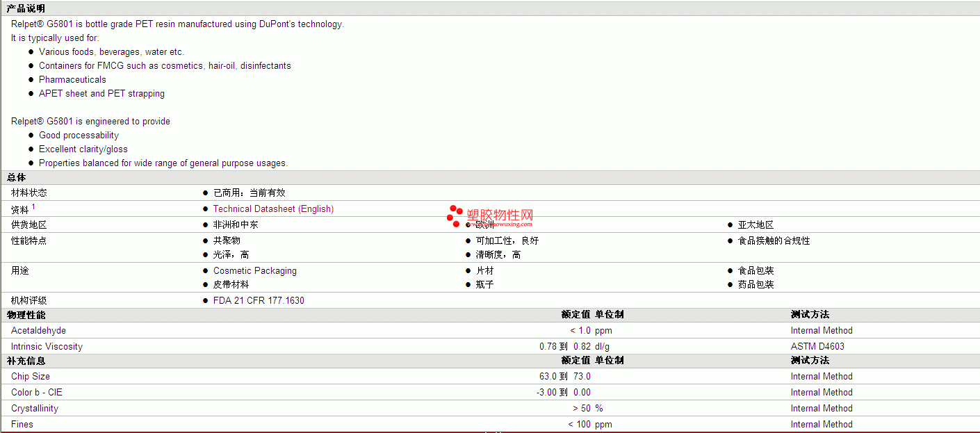980x433 pixels.
Task: Click the 食品接触的合规性 feature entry
Action: tap(774, 241)
